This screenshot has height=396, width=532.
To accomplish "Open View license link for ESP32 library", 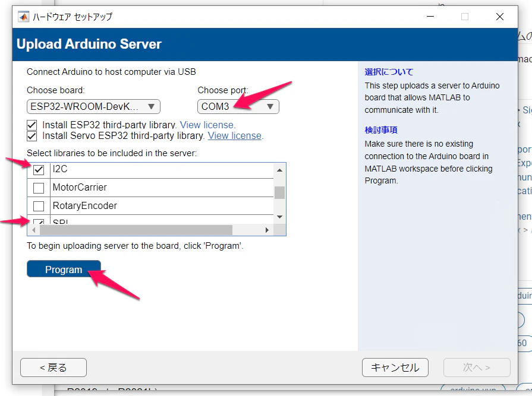I will pyautogui.click(x=207, y=125).
